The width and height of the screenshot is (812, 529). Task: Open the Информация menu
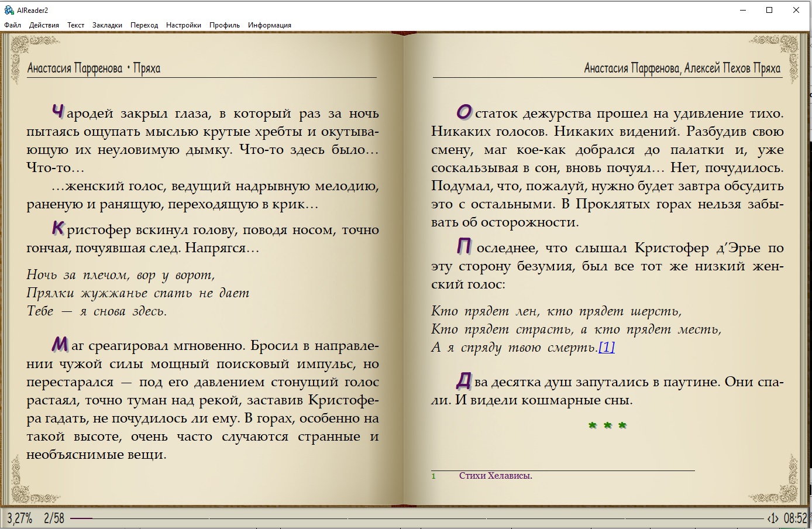(269, 25)
